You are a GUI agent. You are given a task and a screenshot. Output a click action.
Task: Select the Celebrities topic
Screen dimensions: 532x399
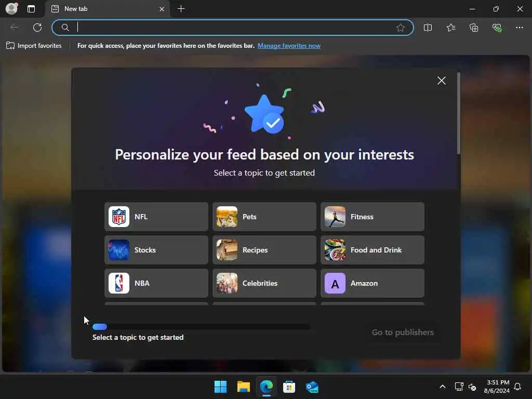tap(264, 283)
